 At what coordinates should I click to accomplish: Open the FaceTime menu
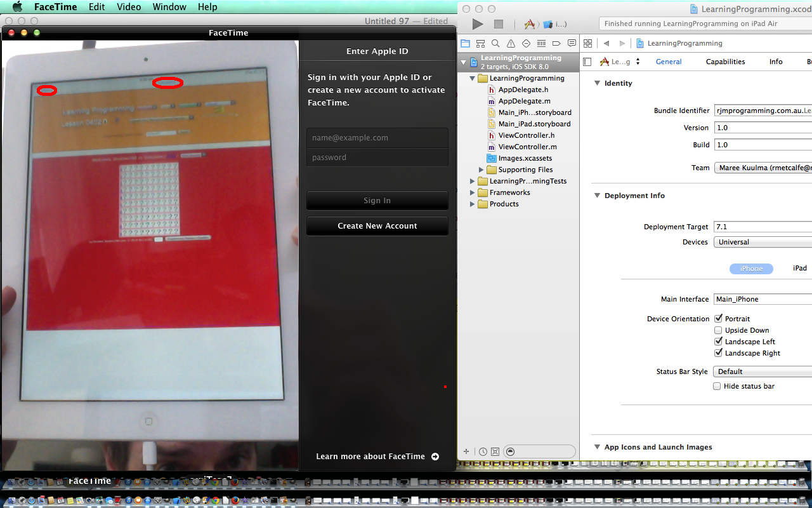[x=56, y=7]
